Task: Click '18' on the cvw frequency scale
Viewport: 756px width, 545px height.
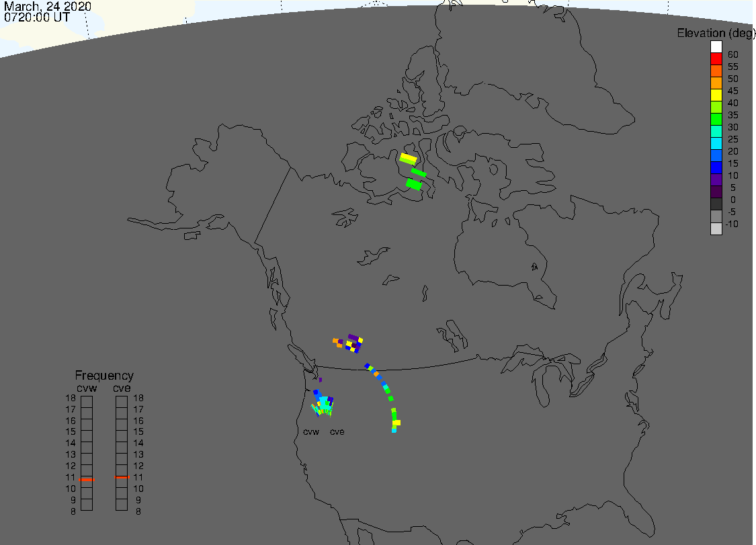Action: coord(71,398)
